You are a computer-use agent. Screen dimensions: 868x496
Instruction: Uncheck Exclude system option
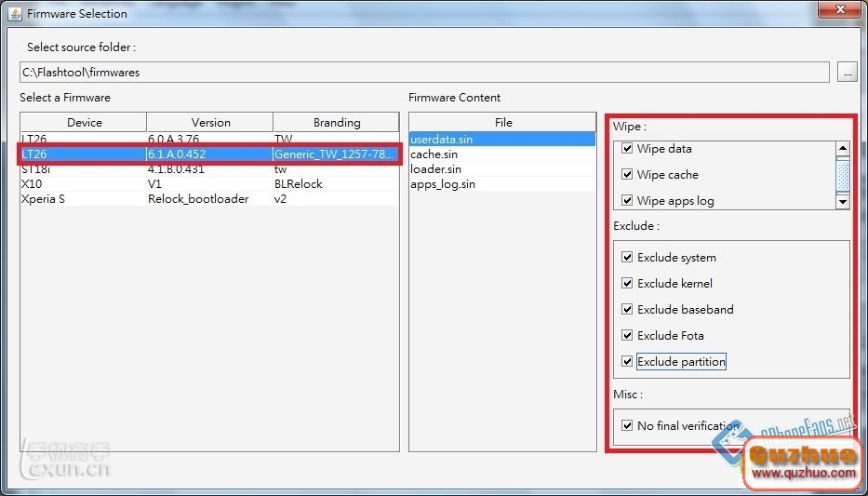[627, 258]
